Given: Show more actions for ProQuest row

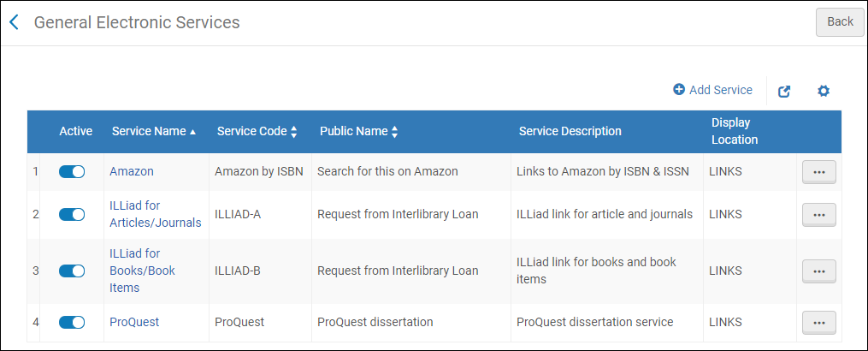Looking at the screenshot, I should tap(818, 323).
